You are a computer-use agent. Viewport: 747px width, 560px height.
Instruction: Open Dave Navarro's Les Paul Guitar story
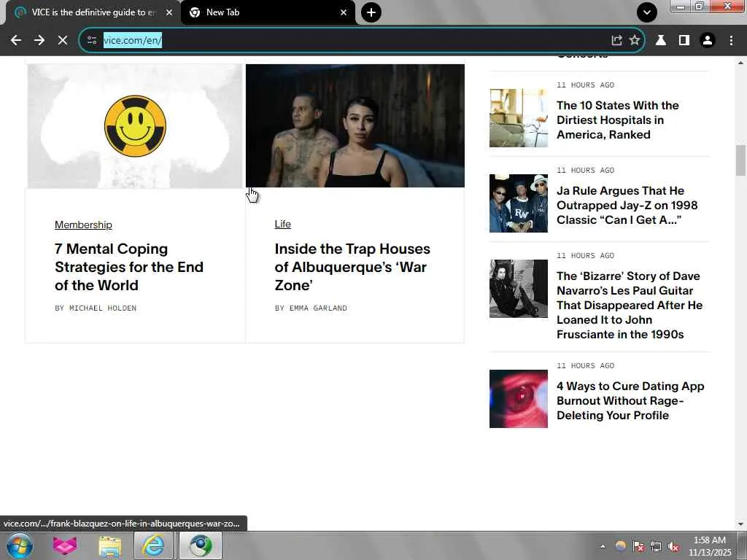pyautogui.click(x=630, y=306)
